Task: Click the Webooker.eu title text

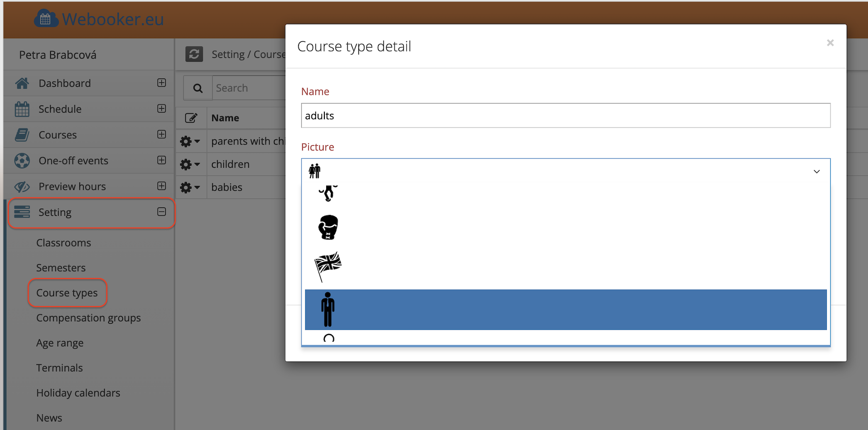Action: coord(113,19)
